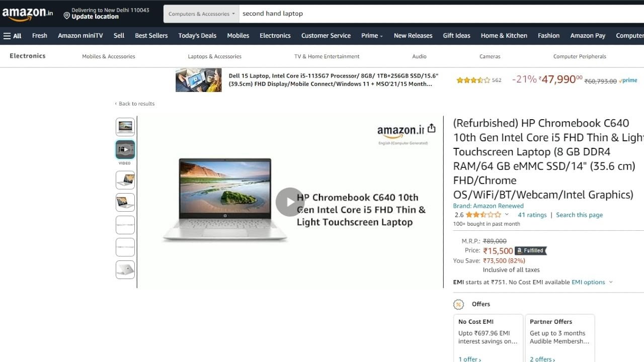The image size is (644, 362).
Task: Click Back to results link
Action: click(x=135, y=104)
